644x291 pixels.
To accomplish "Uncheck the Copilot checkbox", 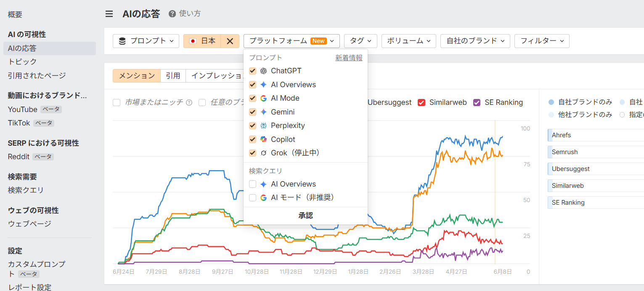I will pyautogui.click(x=253, y=139).
